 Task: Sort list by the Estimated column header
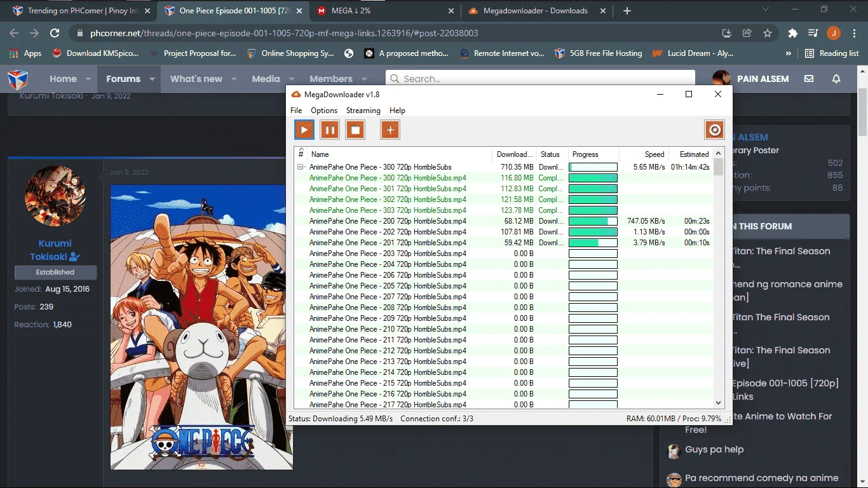tap(691, 154)
